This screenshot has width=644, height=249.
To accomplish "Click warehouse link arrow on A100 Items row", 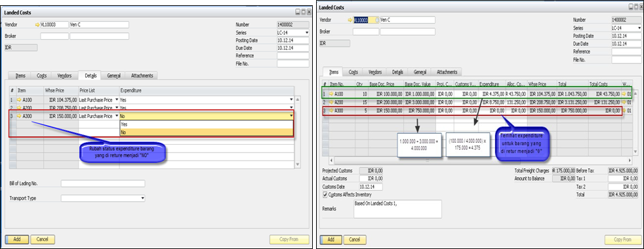I will (624, 94).
